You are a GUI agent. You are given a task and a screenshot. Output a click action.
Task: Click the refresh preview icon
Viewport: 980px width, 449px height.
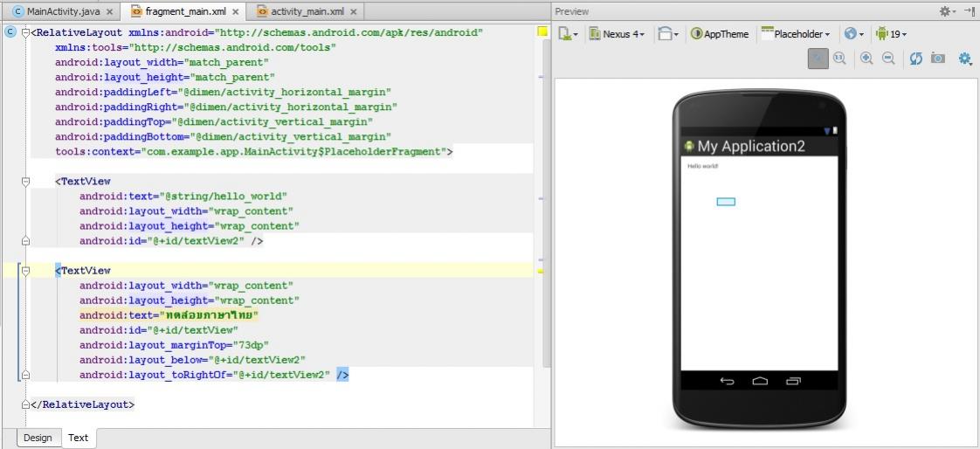click(916, 59)
